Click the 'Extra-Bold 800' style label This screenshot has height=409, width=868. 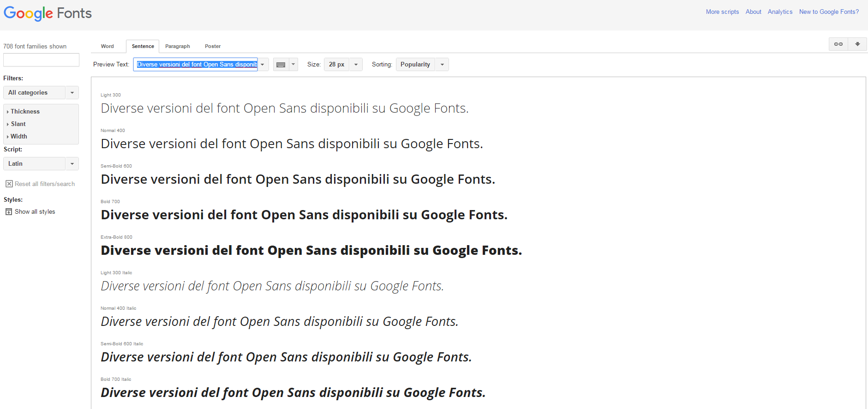point(116,237)
